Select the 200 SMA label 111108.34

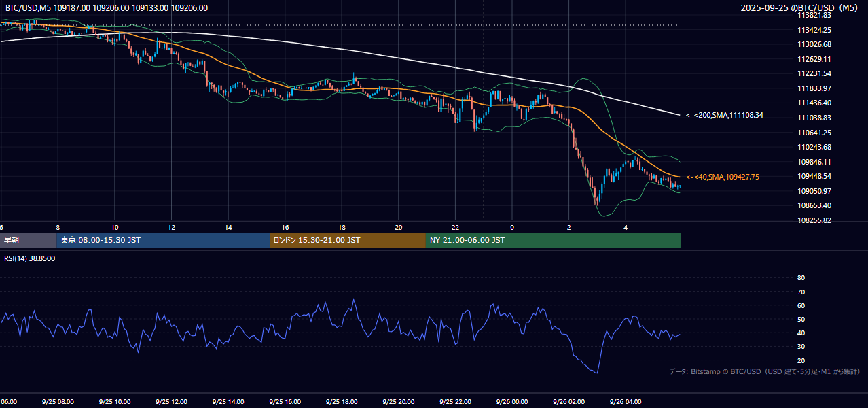[x=725, y=116]
